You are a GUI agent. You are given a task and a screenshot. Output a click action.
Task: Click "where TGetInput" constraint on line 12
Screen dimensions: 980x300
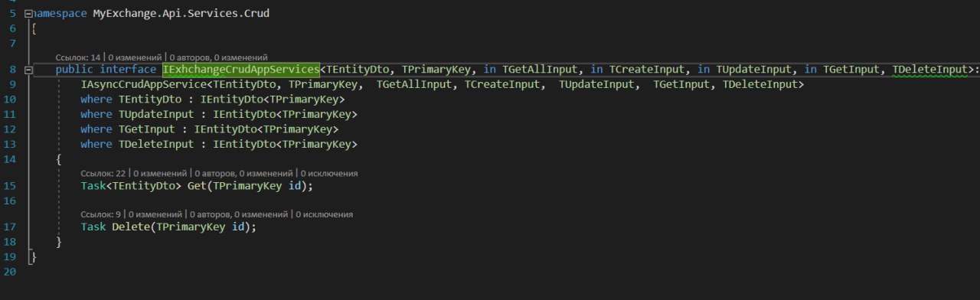point(209,129)
